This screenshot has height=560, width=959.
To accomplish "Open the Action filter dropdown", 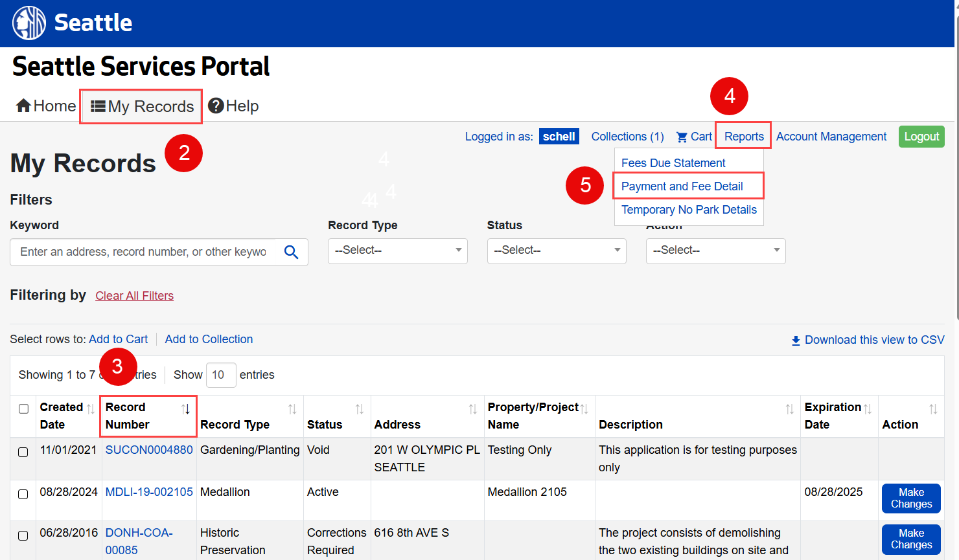I will (715, 251).
